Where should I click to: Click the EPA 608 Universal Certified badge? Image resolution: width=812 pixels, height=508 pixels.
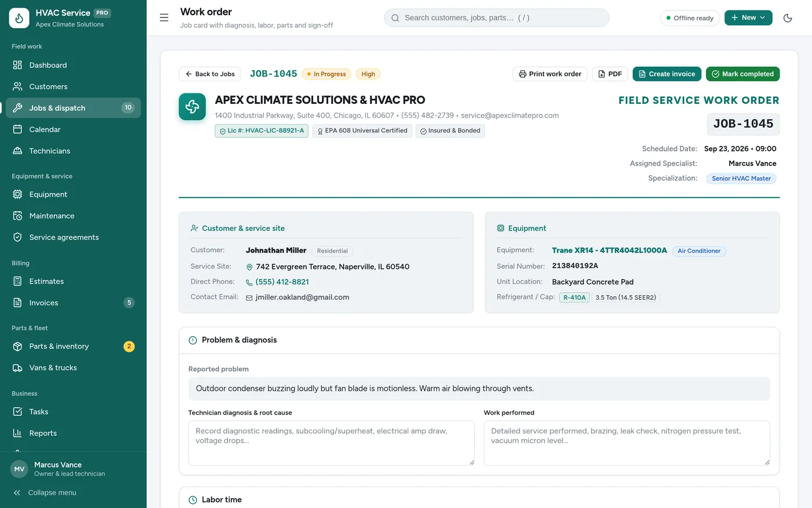362,131
